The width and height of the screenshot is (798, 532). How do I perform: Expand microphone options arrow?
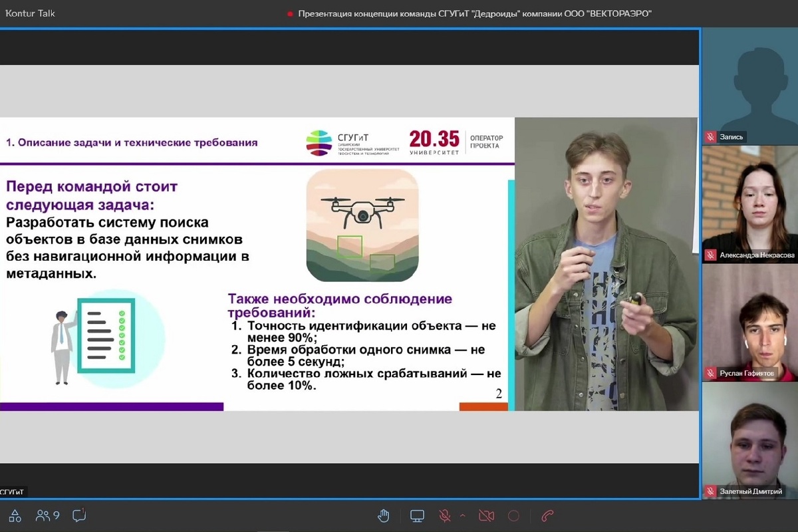pyautogui.click(x=463, y=515)
